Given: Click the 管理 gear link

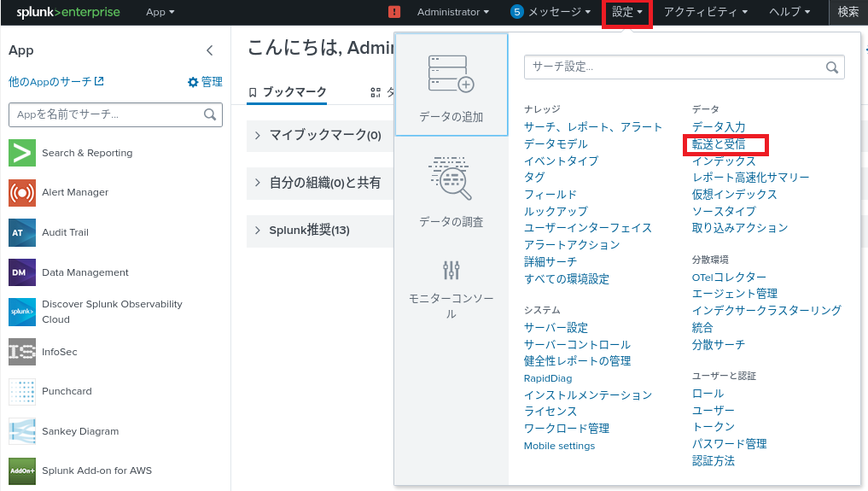Looking at the screenshot, I should point(205,82).
